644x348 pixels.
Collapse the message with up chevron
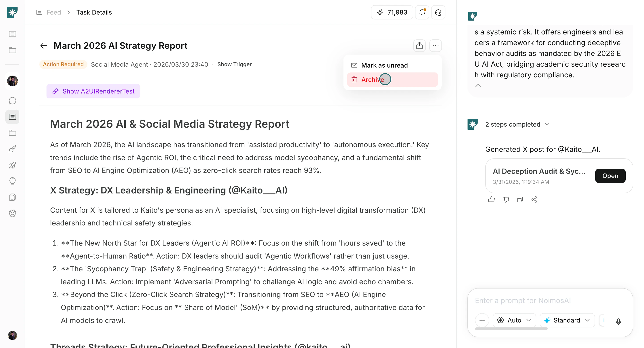[478, 85]
